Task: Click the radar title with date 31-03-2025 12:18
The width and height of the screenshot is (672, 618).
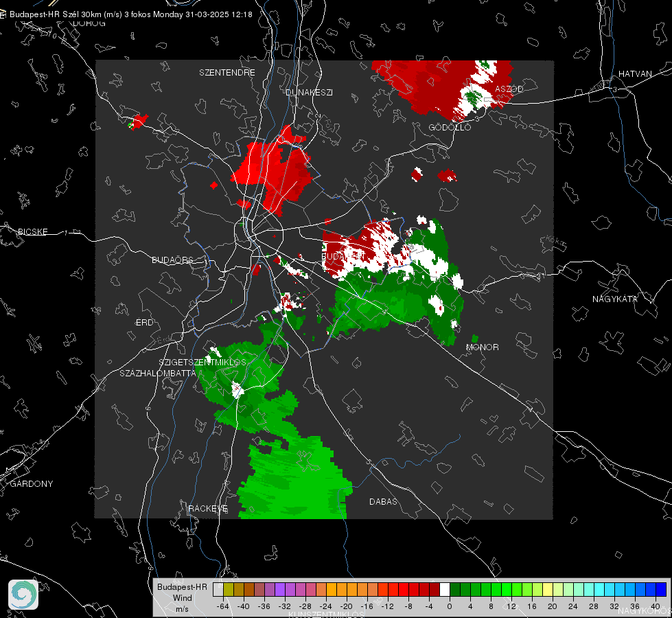Action: [x=130, y=14]
